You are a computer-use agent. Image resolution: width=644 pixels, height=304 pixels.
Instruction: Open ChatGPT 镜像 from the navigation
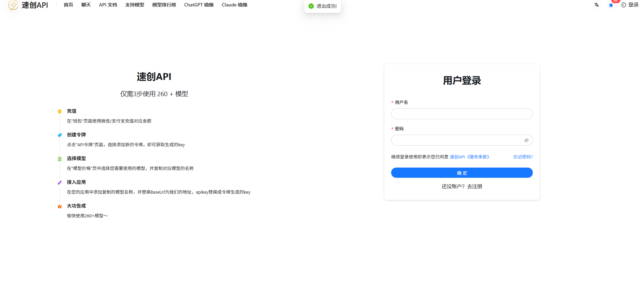199,5
